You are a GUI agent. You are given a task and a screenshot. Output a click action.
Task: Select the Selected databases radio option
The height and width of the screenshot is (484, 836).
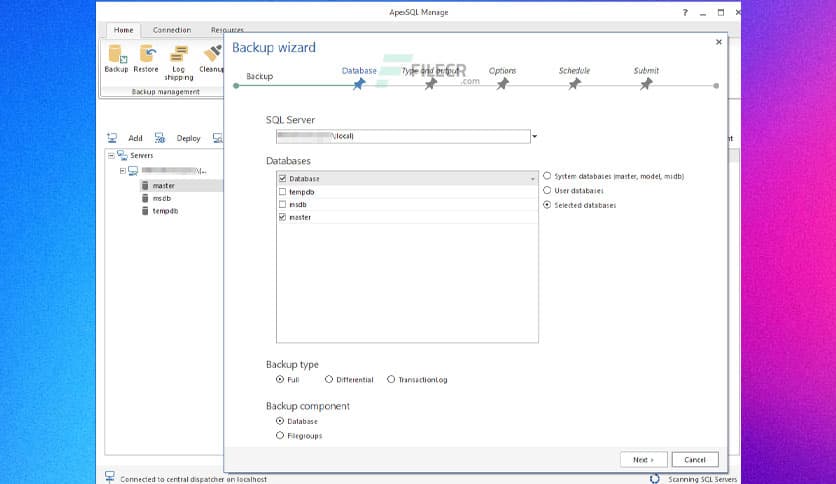547,205
